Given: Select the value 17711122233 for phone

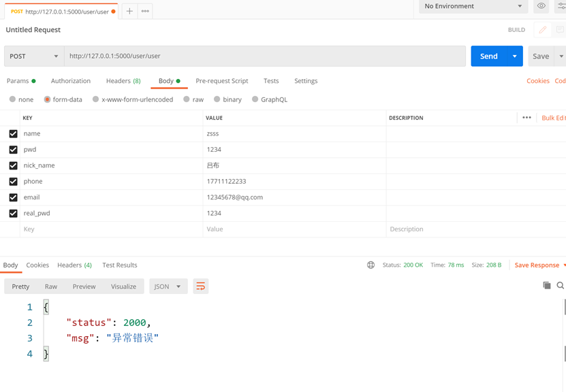Looking at the screenshot, I should pyautogui.click(x=226, y=182).
